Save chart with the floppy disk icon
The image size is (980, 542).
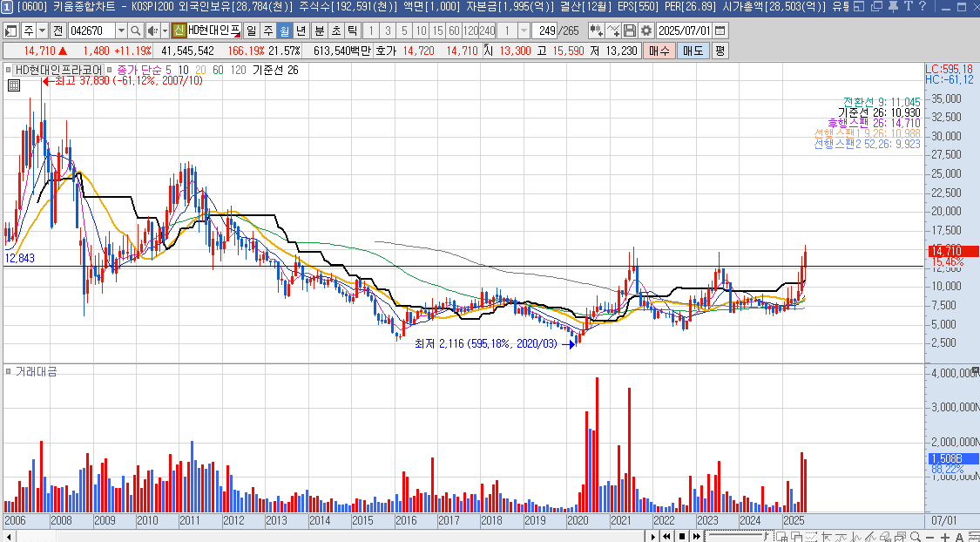[630, 30]
